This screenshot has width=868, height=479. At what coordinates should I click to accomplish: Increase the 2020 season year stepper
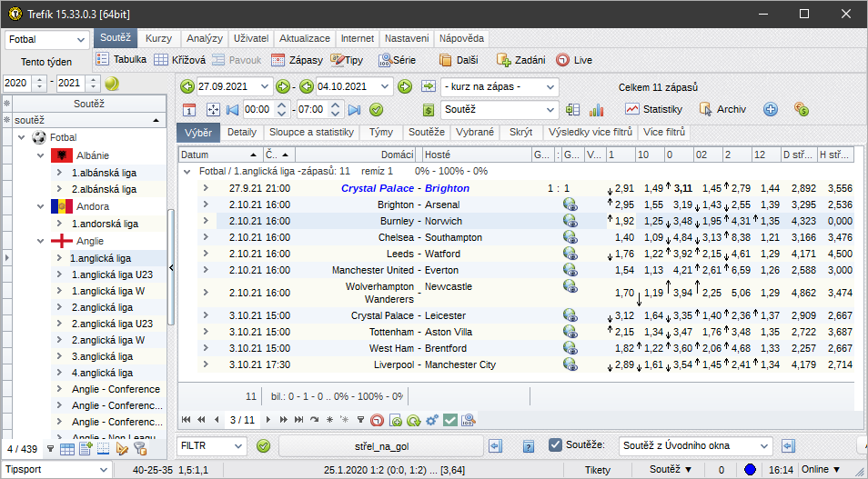[x=39, y=80]
